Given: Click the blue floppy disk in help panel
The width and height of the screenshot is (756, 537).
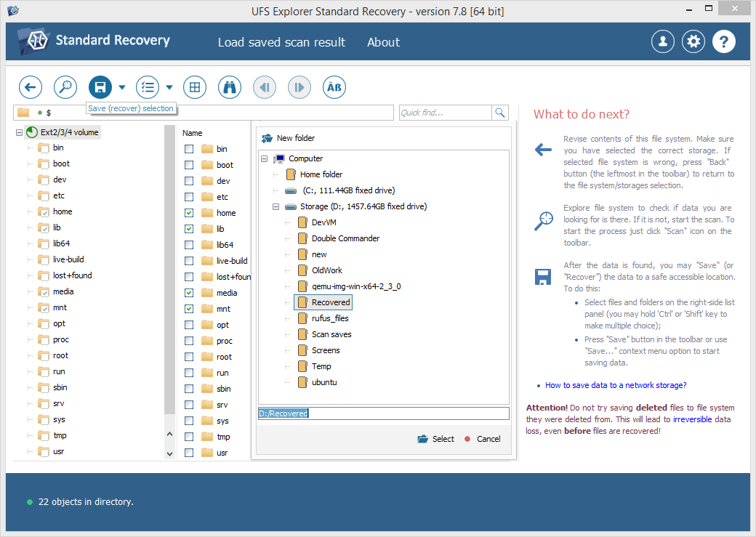Looking at the screenshot, I should click(x=543, y=277).
